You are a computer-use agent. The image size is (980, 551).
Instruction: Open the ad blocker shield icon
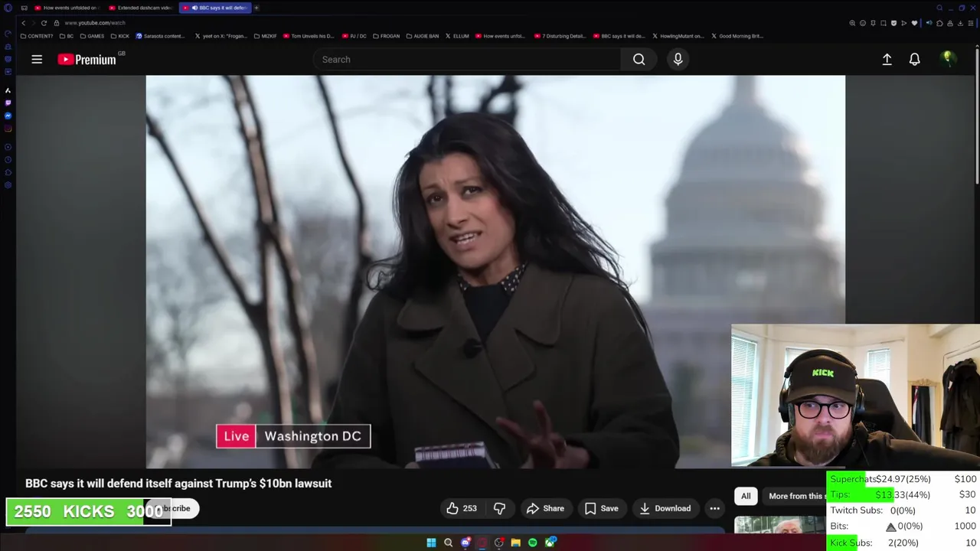(893, 23)
